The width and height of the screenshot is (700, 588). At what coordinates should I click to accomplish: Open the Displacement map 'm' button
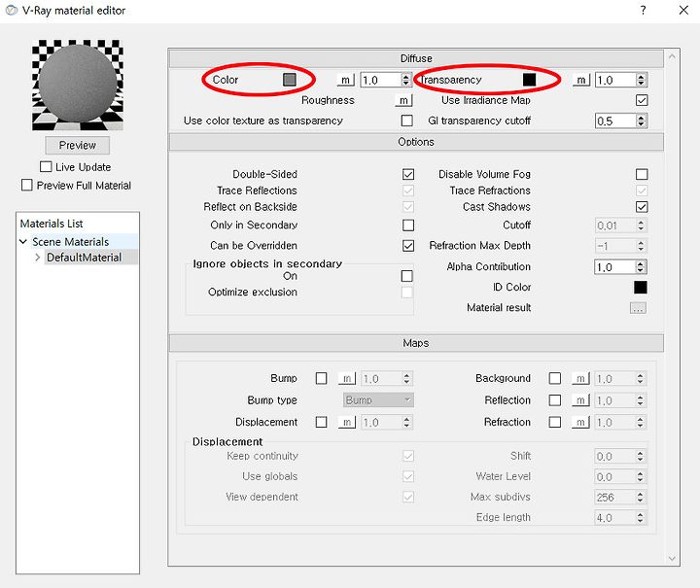pos(347,422)
